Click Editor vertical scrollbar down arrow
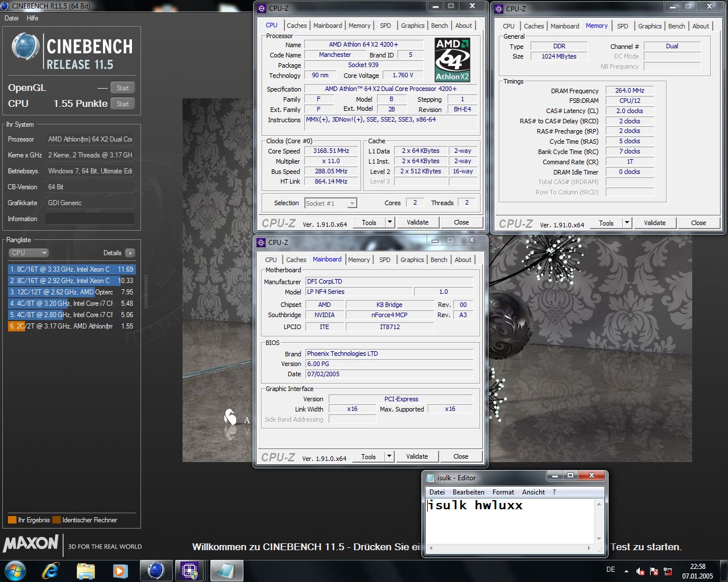Image resolution: width=728 pixels, height=582 pixels. point(599,539)
